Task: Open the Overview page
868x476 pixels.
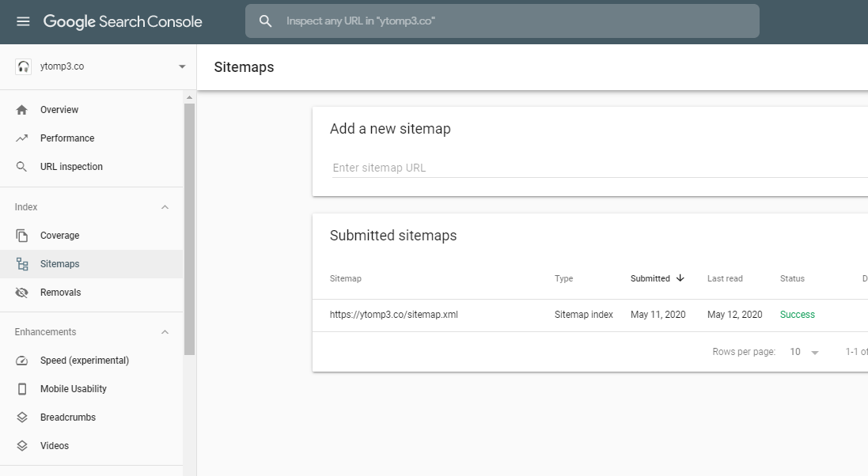Action: click(x=59, y=110)
